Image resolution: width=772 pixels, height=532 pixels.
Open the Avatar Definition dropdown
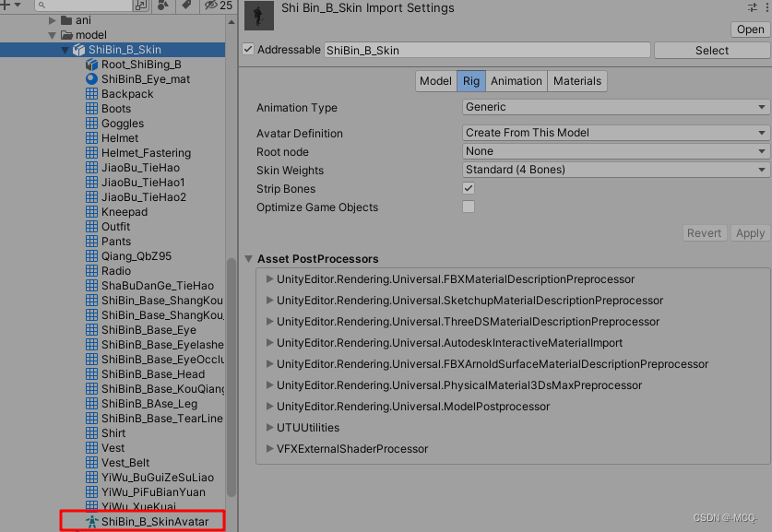pyautogui.click(x=615, y=133)
